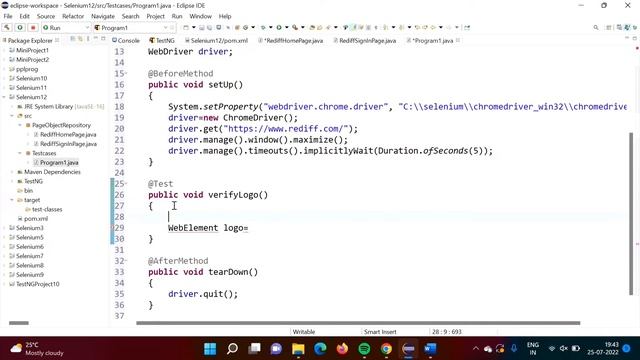Select the MiniProject1 project
The width and height of the screenshot is (640, 360).
tap(29, 50)
